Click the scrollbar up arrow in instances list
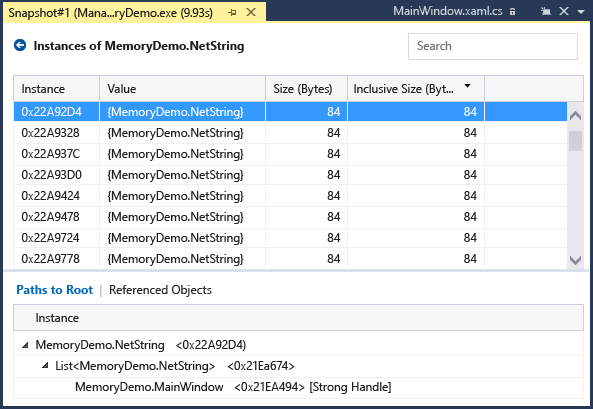Screen dimensions: 593x409 pos(575,115)
